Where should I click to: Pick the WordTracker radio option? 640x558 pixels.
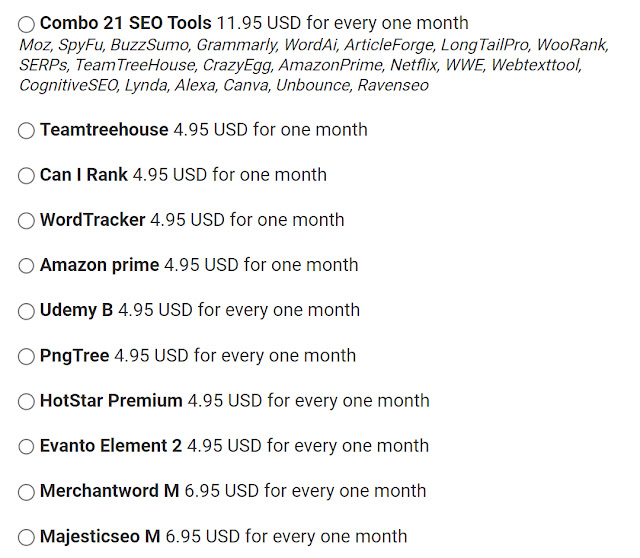pos(27,221)
